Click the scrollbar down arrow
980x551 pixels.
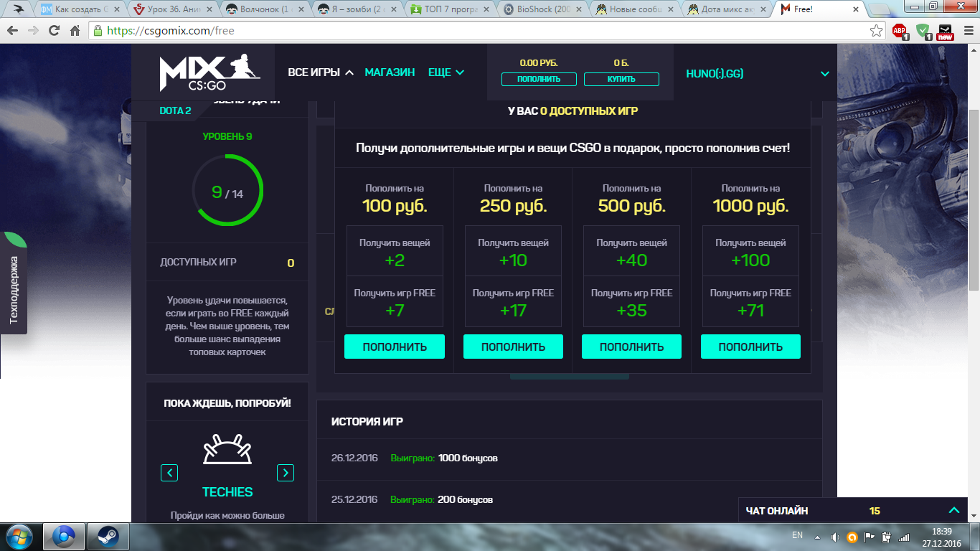click(x=974, y=516)
